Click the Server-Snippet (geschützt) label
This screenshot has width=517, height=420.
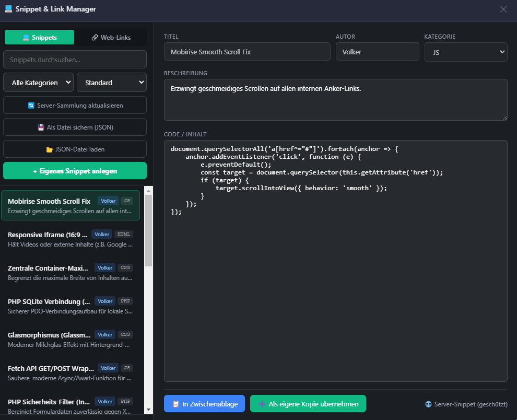tap(471, 404)
